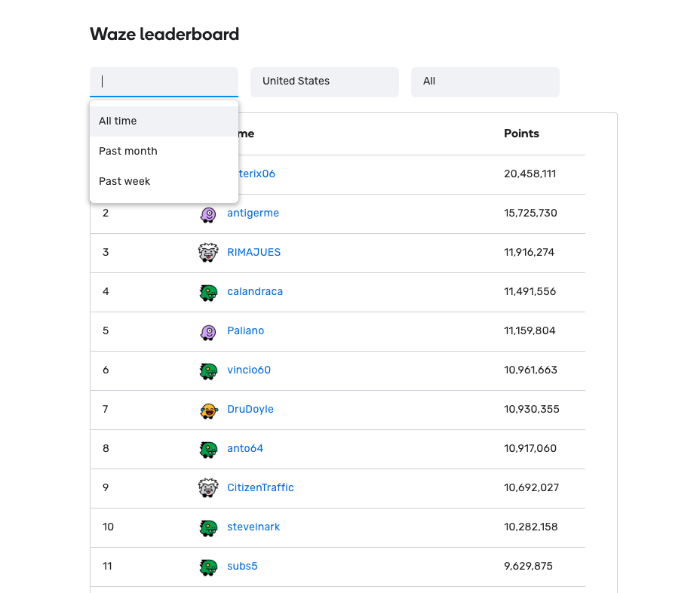The image size is (700, 593).
Task: Open calandraca's user profile link
Action: [x=255, y=291]
